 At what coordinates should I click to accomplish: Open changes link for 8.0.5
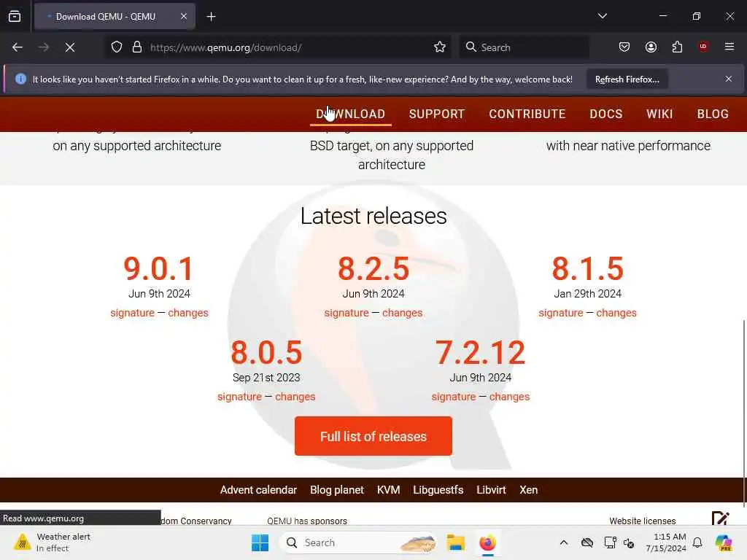[x=295, y=397]
